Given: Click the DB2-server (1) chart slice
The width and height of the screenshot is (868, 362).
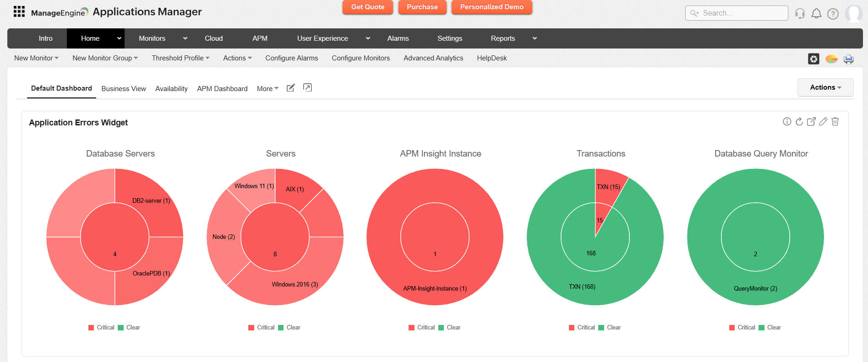Looking at the screenshot, I should (151, 200).
